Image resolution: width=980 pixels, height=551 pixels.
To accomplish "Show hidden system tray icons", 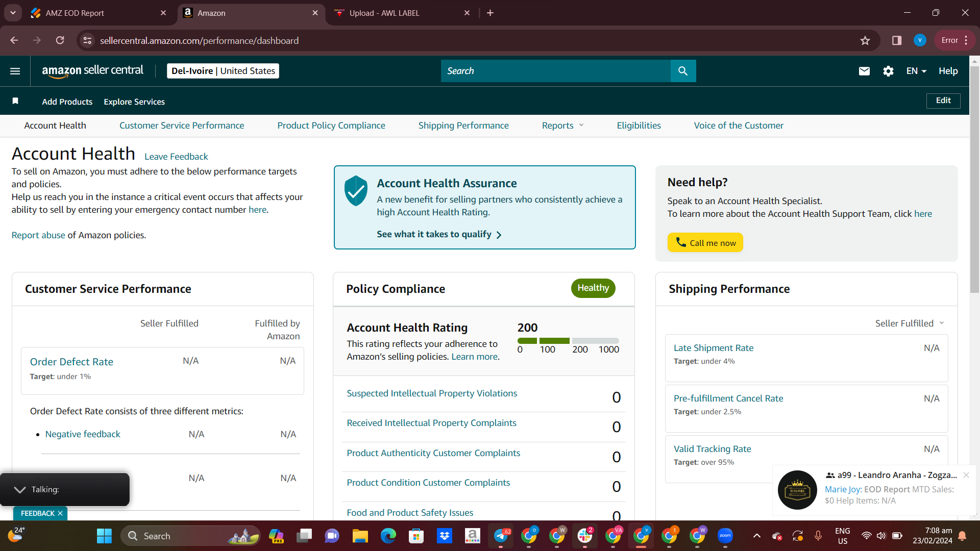I will pos(757,536).
